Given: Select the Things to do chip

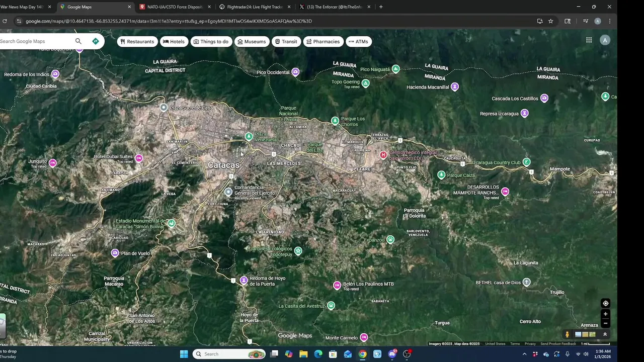Looking at the screenshot, I should coord(211,41).
